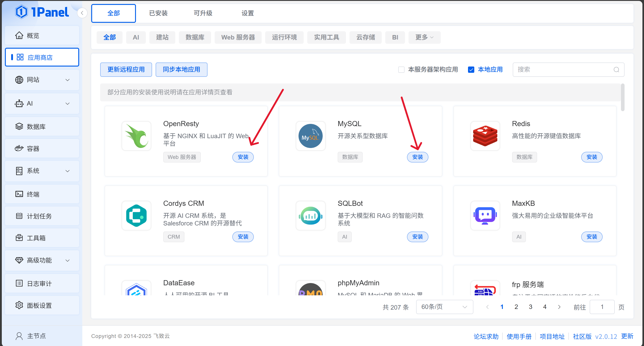This screenshot has height=346, width=644.
Task: Open the 更多 categories dropdown
Action: point(424,38)
